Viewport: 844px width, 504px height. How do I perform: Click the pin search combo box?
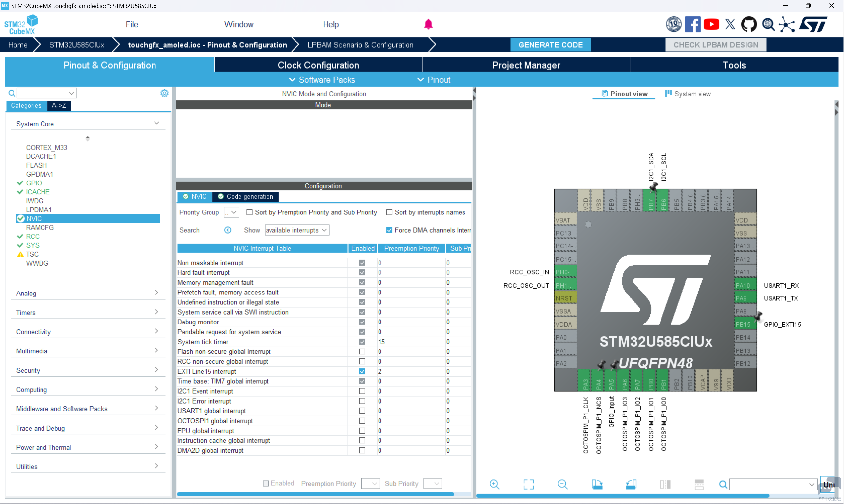(x=774, y=484)
